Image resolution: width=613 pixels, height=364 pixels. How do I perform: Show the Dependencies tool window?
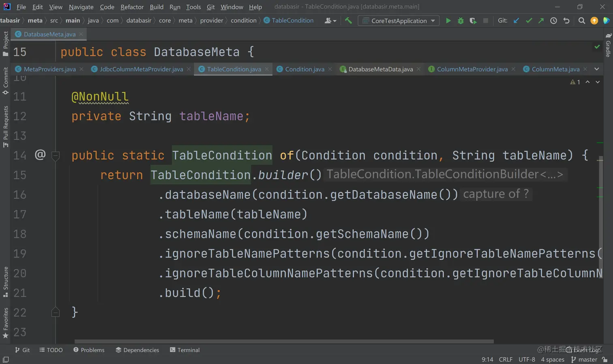[137, 350]
